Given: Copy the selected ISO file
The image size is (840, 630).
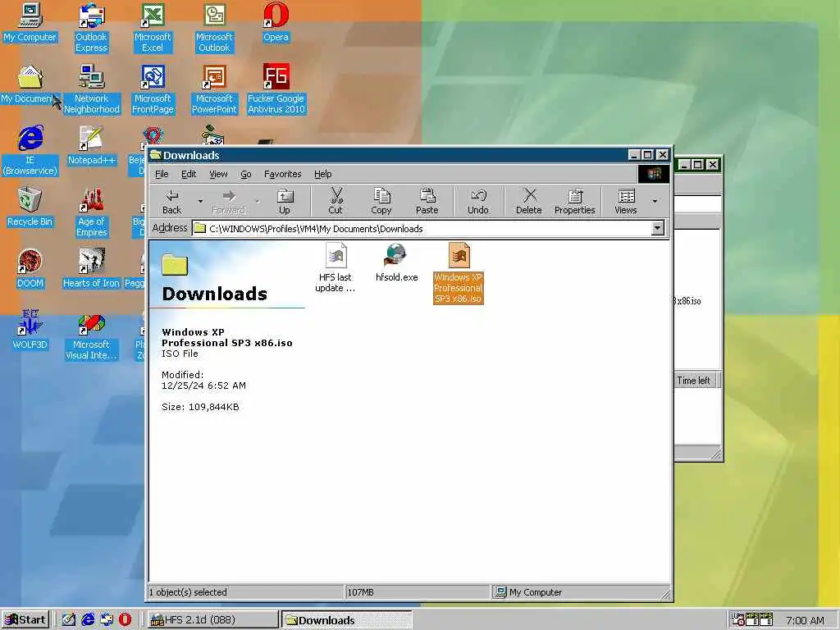Looking at the screenshot, I should point(381,202).
